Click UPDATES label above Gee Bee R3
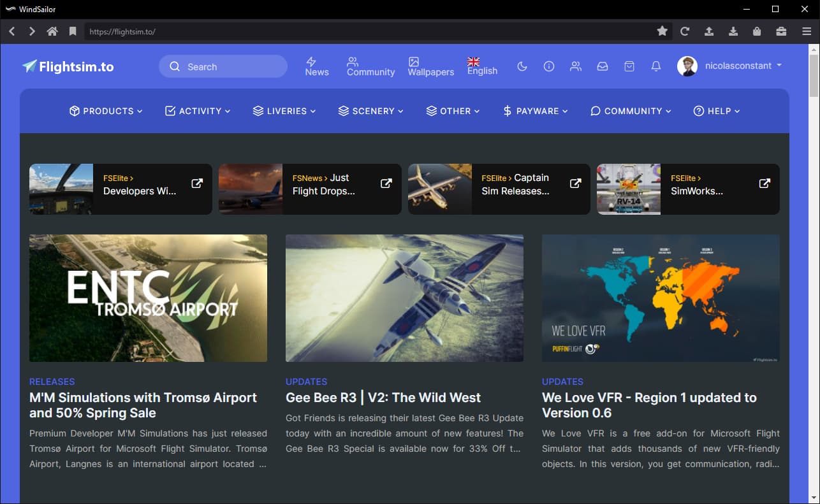This screenshot has height=504, width=820. point(307,382)
